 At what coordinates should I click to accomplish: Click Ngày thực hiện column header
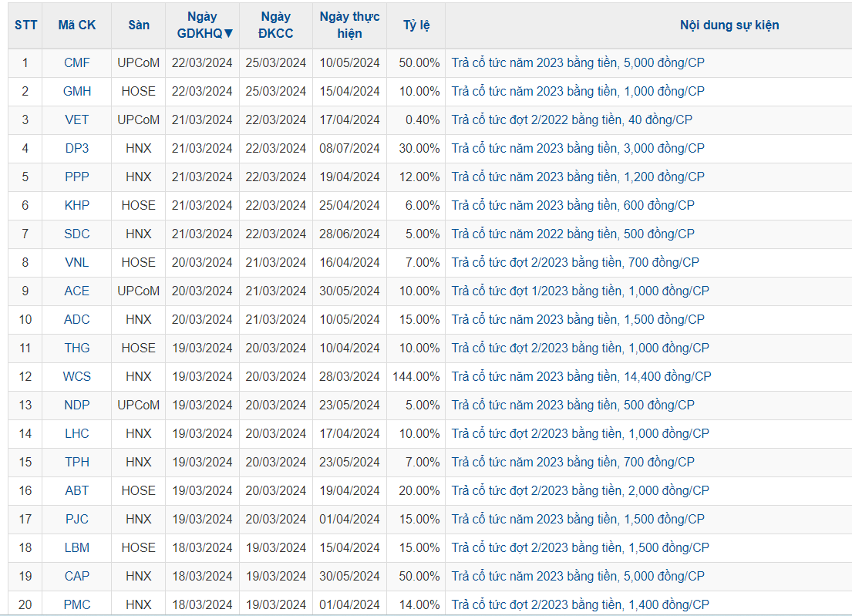point(349,25)
